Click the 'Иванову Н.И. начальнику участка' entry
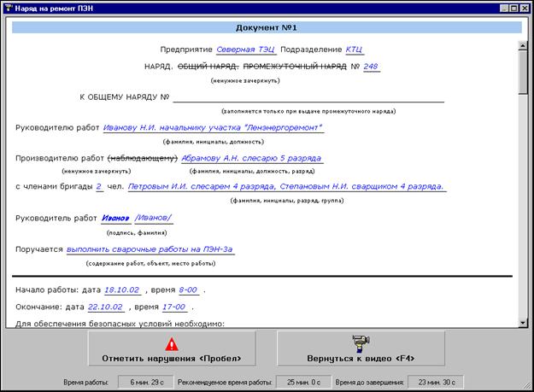Screen dimensions: 534x392 [214, 128]
